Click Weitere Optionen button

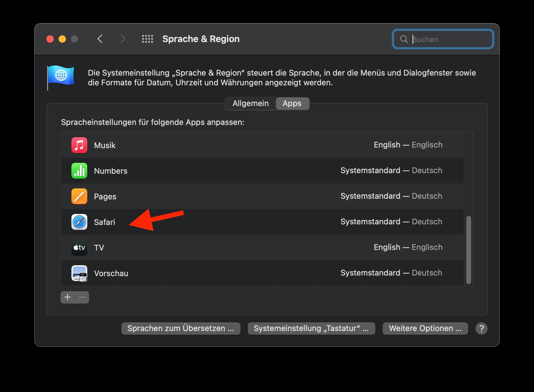pyautogui.click(x=425, y=329)
